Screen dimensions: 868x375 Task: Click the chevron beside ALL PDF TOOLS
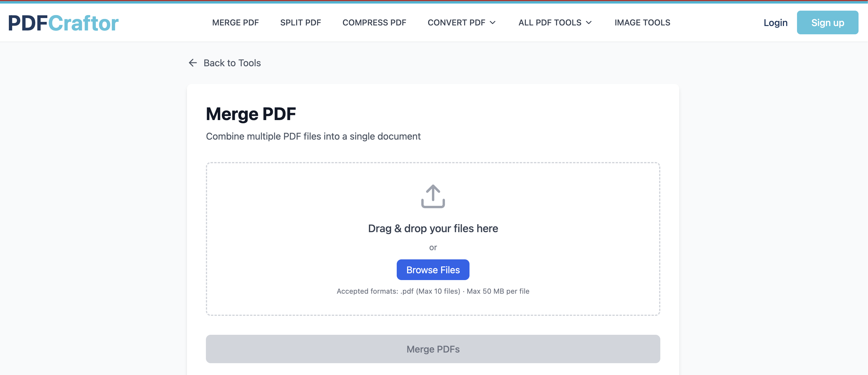pos(589,23)
